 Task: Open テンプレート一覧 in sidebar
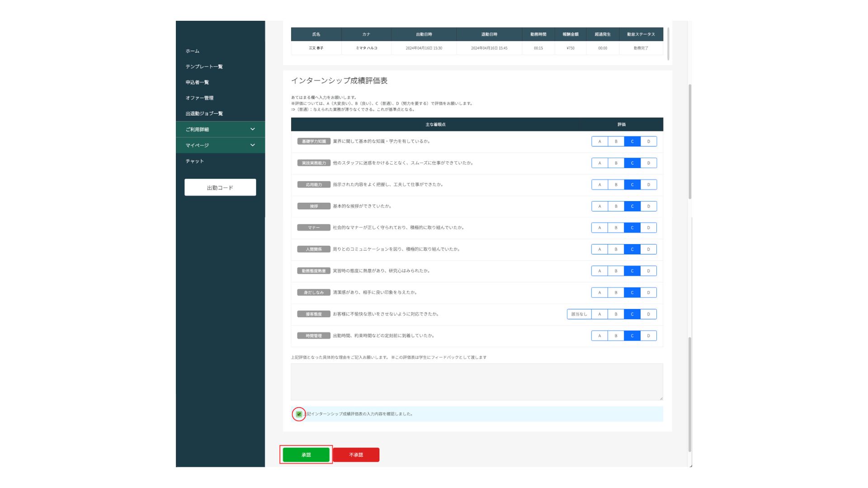coord(204,66)
